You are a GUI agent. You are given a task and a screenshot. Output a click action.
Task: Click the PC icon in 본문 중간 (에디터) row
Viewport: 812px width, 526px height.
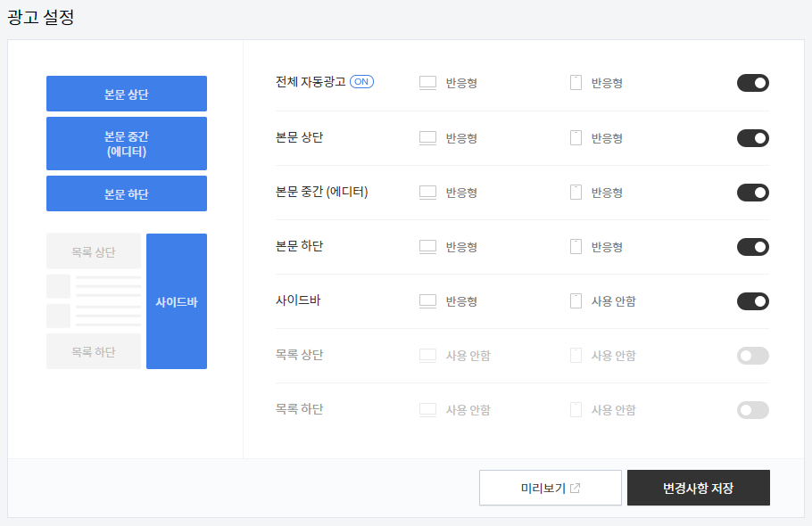[x=427, y=193]
